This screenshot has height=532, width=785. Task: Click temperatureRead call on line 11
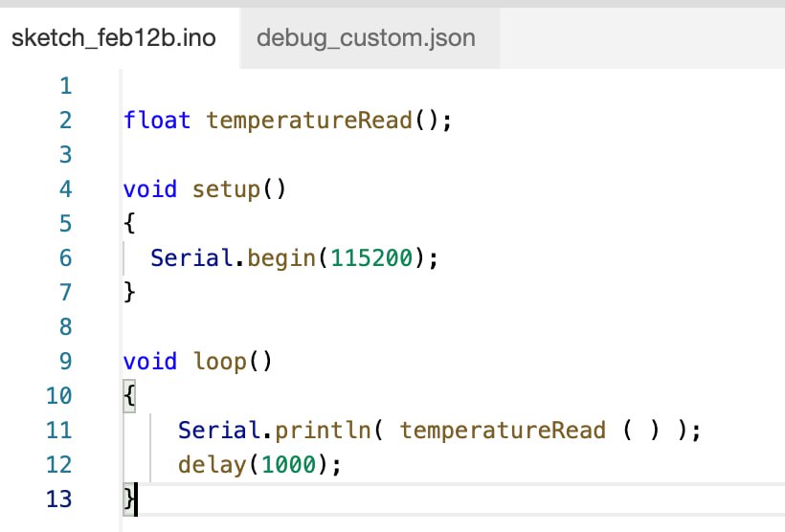(x=503, y=431)
